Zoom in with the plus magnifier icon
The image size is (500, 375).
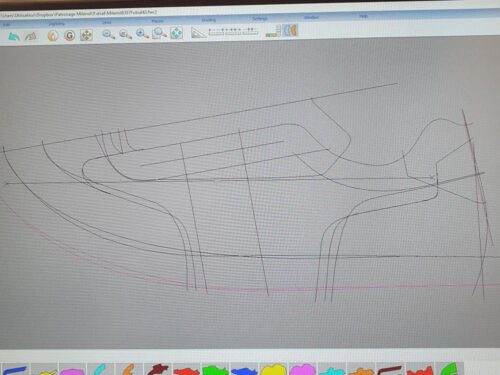(142, 33)
